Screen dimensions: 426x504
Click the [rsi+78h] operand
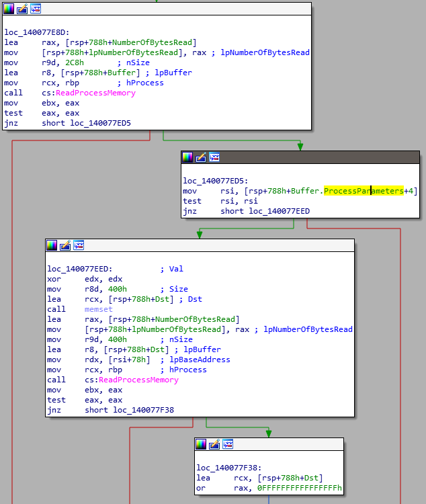(x=129, y=360)
